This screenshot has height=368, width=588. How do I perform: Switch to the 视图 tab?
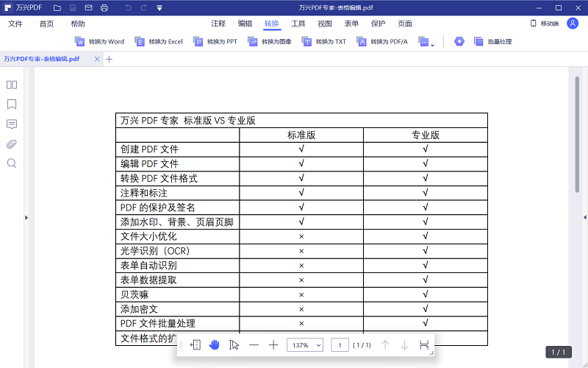point(325,24)
